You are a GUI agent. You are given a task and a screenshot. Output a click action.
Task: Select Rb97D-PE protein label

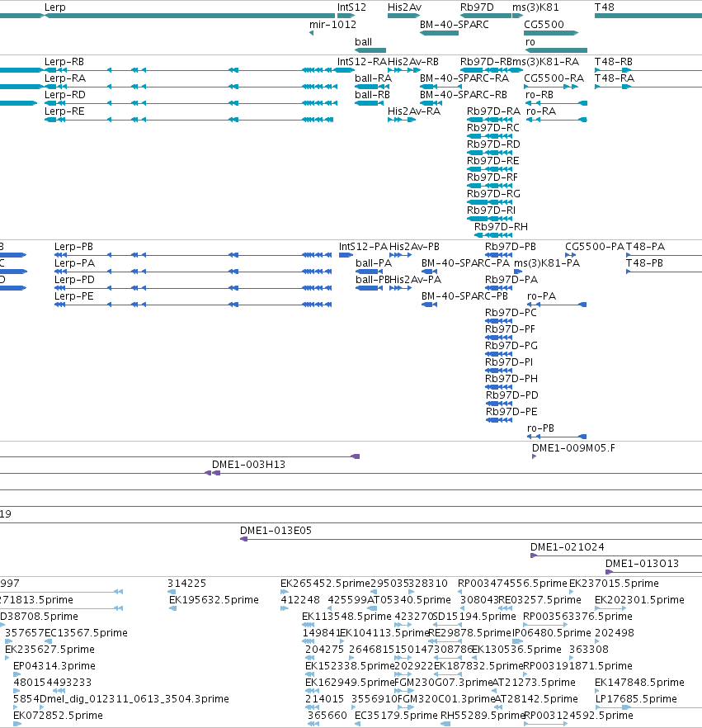point(511,411)
